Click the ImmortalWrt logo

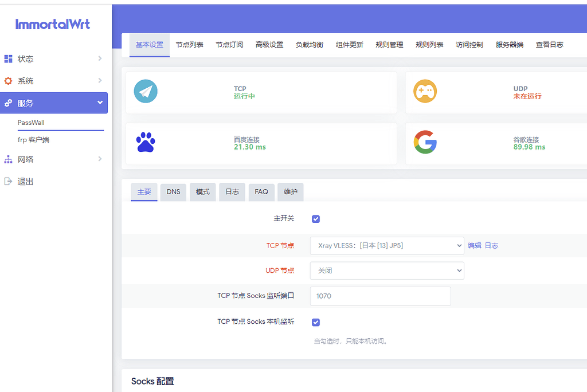(52, 24)
